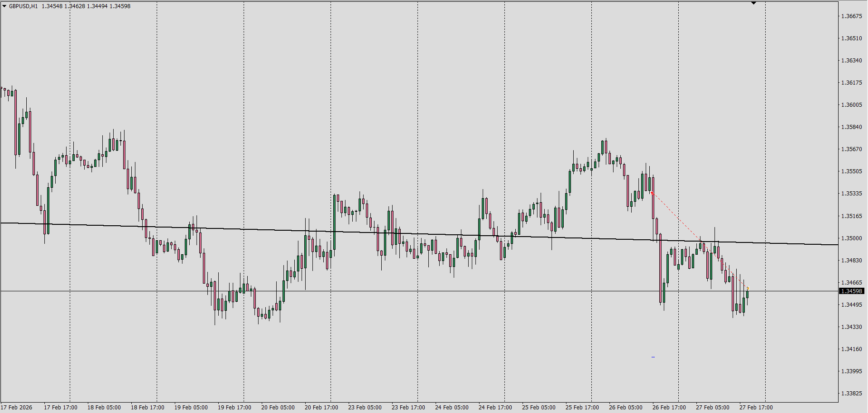
Task: Click the open value 1.34548 in header
Action: [x=52, y=6]
